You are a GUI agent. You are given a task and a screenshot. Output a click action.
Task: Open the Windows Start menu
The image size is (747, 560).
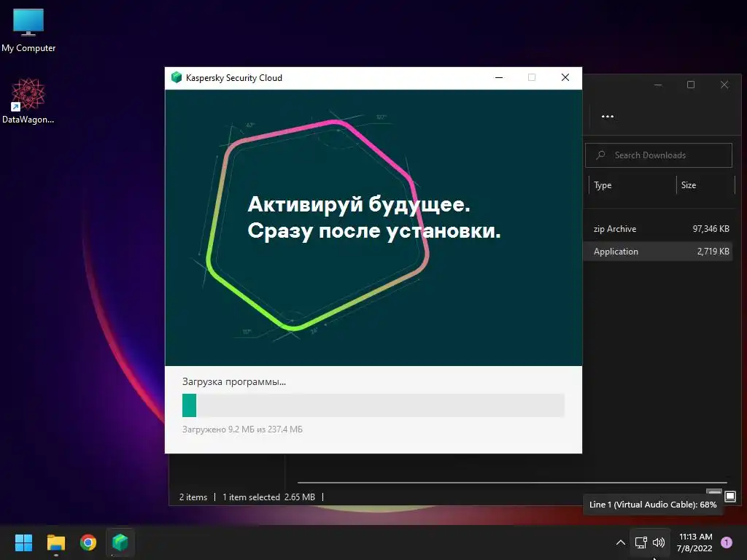tap(23, 542)
